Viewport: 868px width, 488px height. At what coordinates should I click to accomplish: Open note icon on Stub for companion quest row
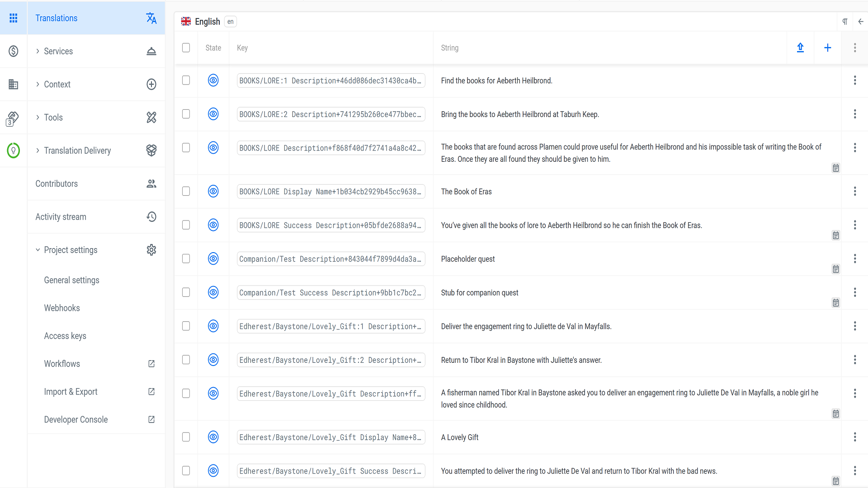coord(836,303)
